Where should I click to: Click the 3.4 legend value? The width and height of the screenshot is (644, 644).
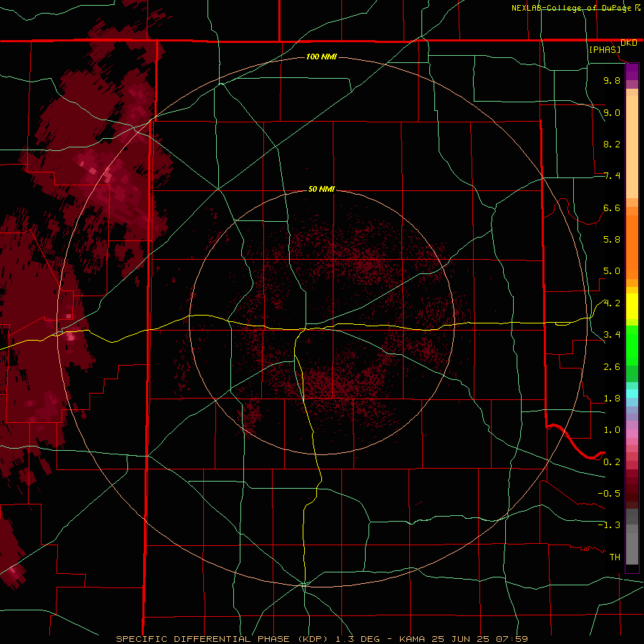click(612, 335)
